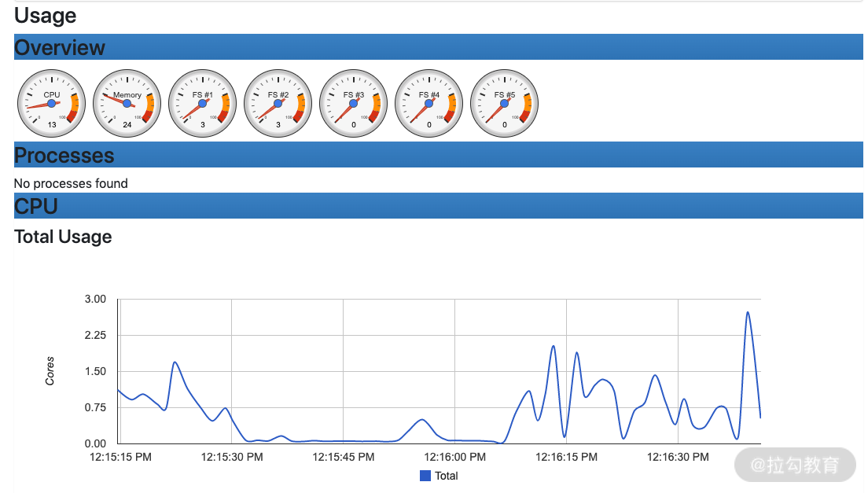Click the 拉勾教育 watermark badge
868x493 pixels.
[x=794, y=465]
